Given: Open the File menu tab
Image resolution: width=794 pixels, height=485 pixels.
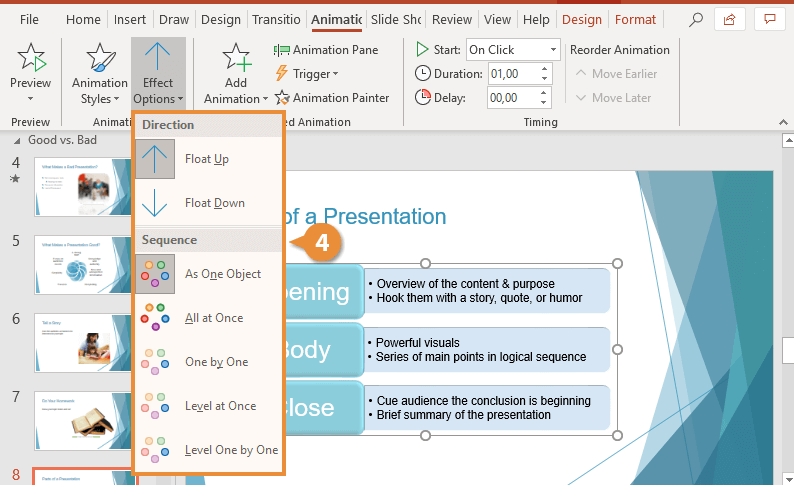Looking at the screenshot, I should coord(29,20).
